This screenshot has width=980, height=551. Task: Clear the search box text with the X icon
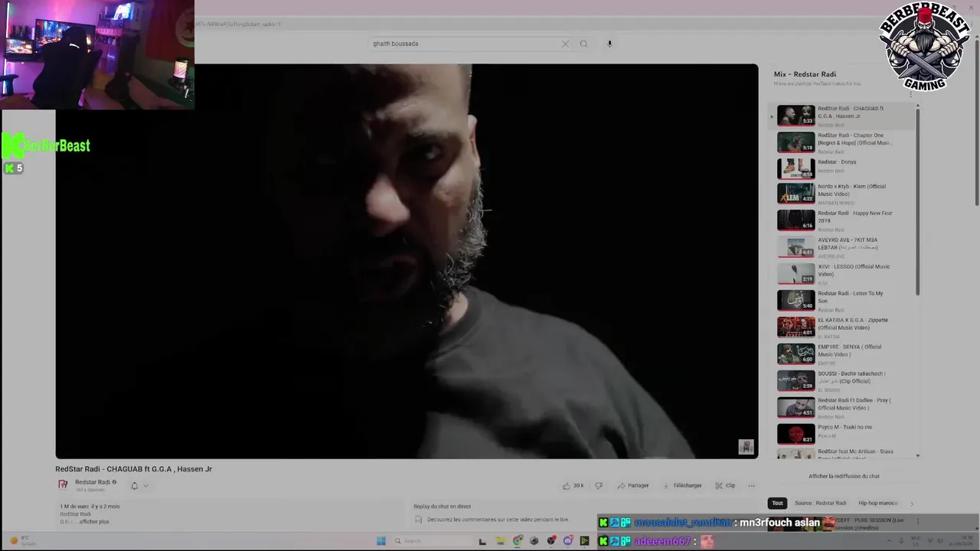point(565,44)
